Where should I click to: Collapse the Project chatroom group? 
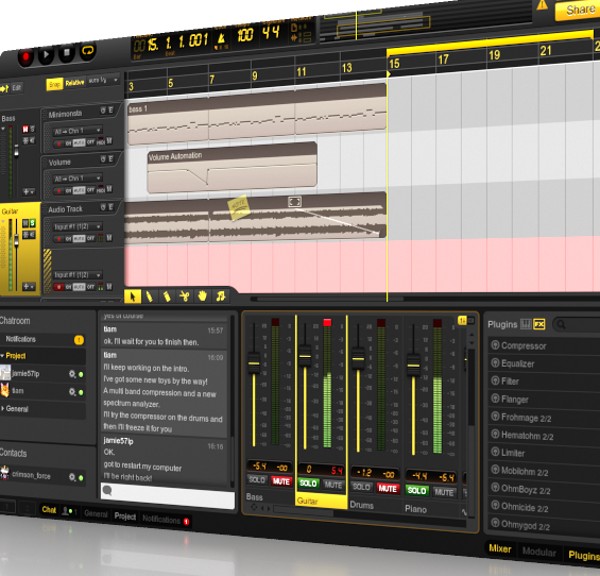[x=4, y=355]
